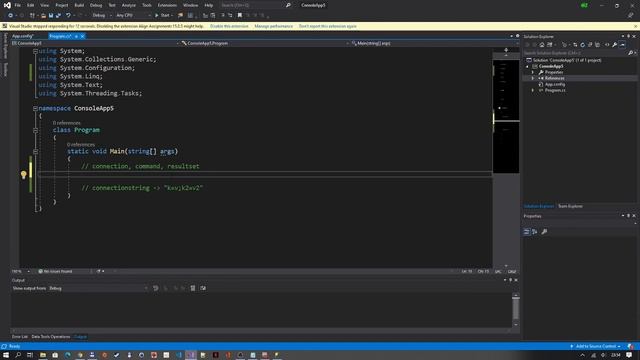This screenshot has width=640, height=360.
Task: Click the Preview Selected Items icon in Solution Explorer
Action: [622, 44]
